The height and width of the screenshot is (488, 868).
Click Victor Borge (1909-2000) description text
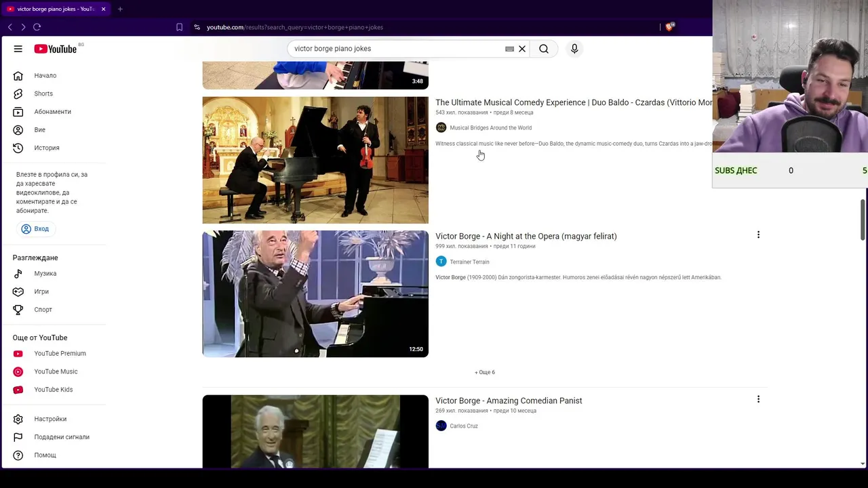pyautogui.click(x=578, y=277)
